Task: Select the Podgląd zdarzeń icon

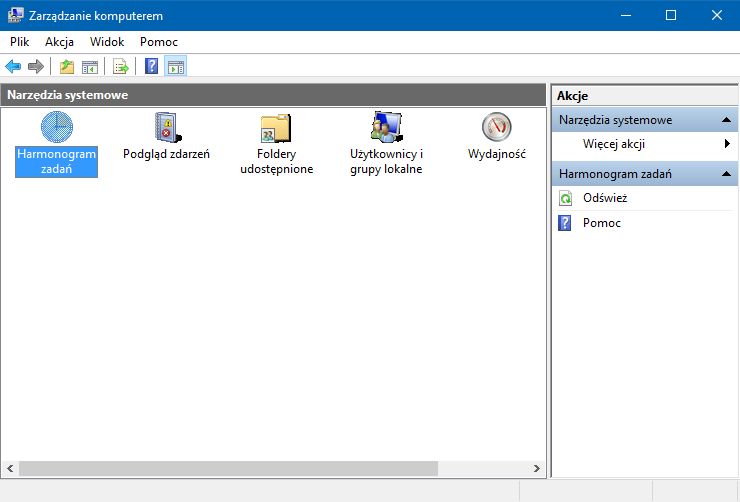Action: pyautogui.click(x=167, y=127)
